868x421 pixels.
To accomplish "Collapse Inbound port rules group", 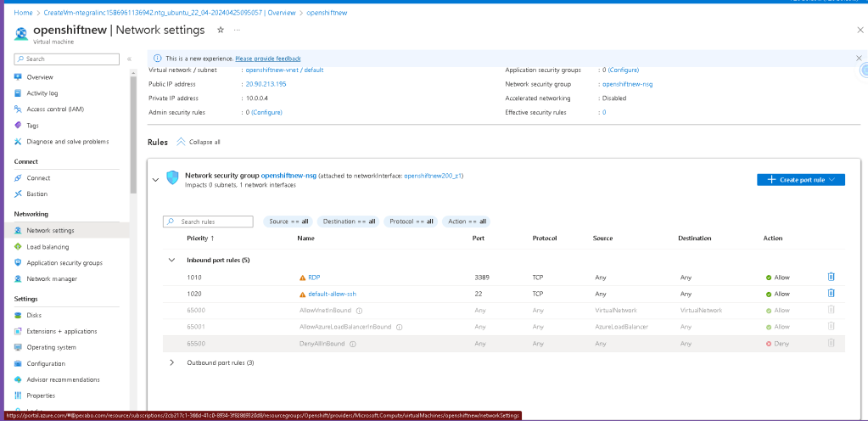I will 171,260.
